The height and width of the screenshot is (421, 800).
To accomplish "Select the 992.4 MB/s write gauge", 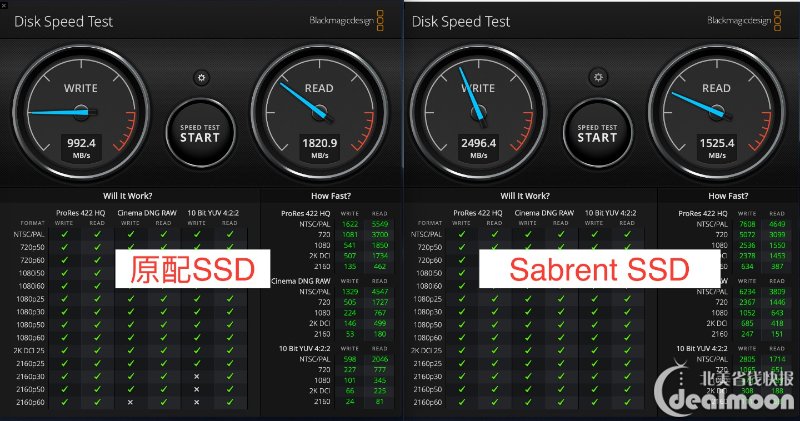I will [81, 112].
